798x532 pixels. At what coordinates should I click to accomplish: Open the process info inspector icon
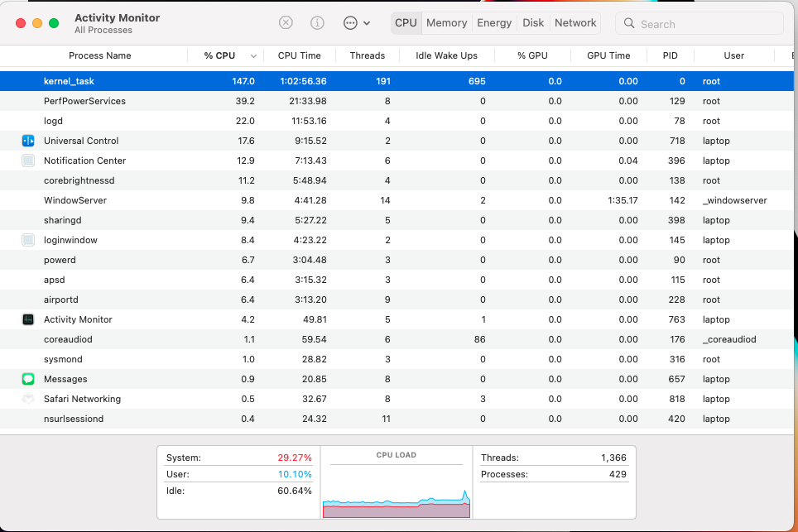click(317, 23)
